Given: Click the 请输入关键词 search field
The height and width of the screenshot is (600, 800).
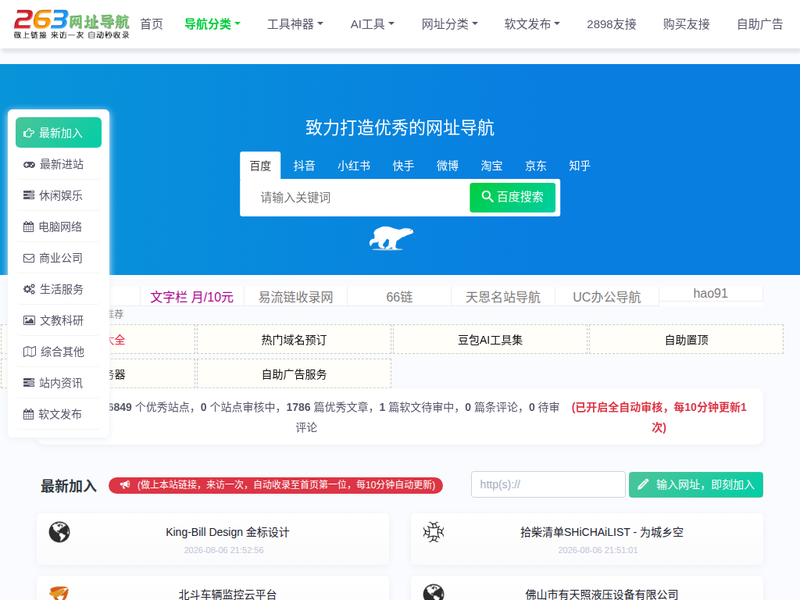Looking at the screenshot, I should [x=357, y=197].
